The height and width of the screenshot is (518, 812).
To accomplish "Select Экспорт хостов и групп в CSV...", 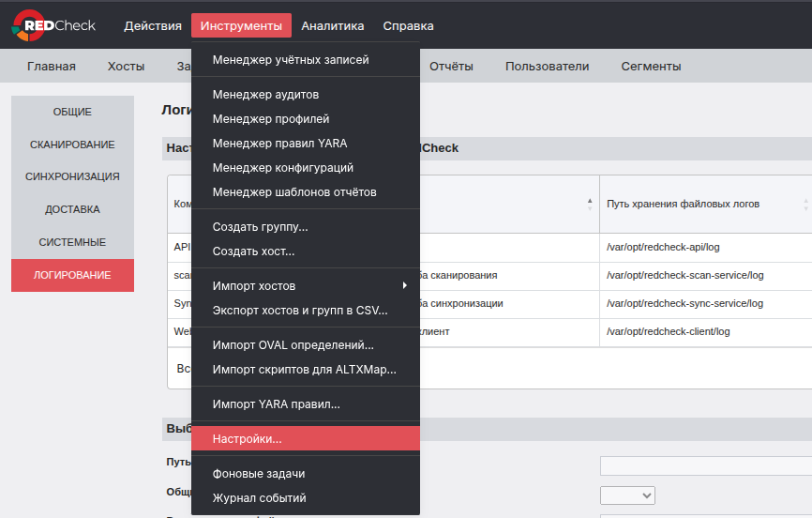I will pos(306,310).
